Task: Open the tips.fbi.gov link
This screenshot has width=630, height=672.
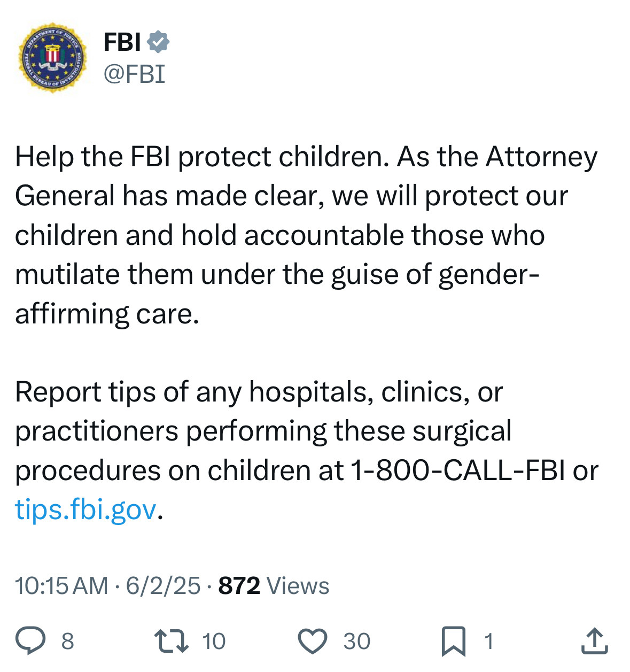Action: click(85, 509)
